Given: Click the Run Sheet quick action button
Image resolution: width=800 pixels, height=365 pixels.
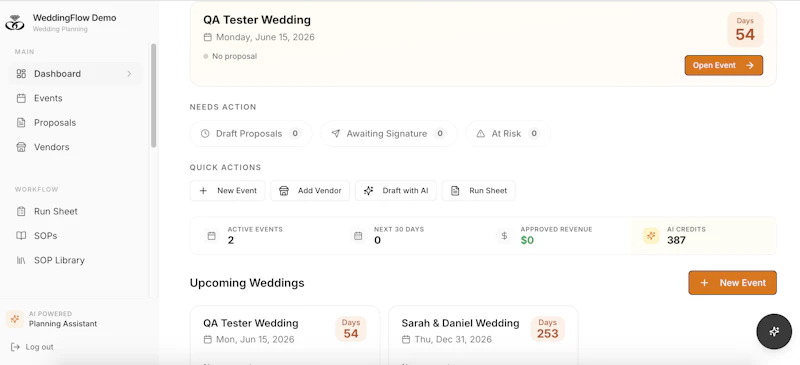Looking at the screenshot, I should pos(479,190).
